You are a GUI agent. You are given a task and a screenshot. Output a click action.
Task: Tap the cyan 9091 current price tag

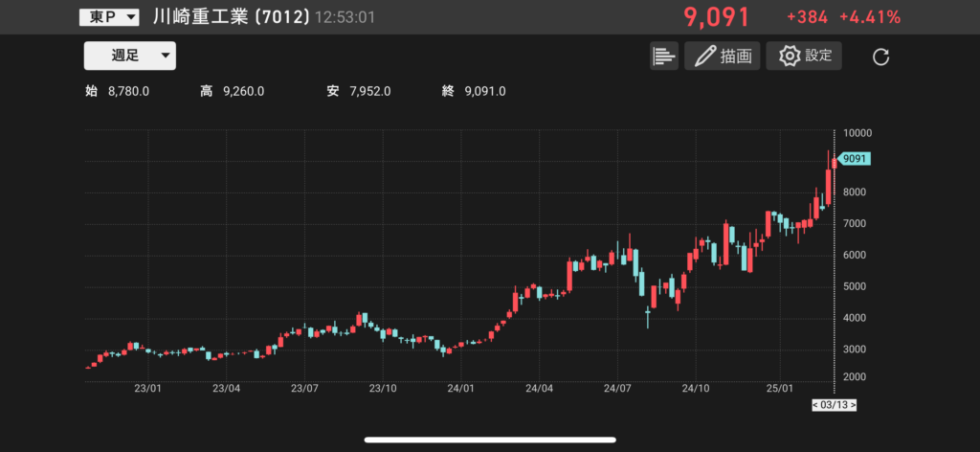pyautogui.click(x=853, y=160)
